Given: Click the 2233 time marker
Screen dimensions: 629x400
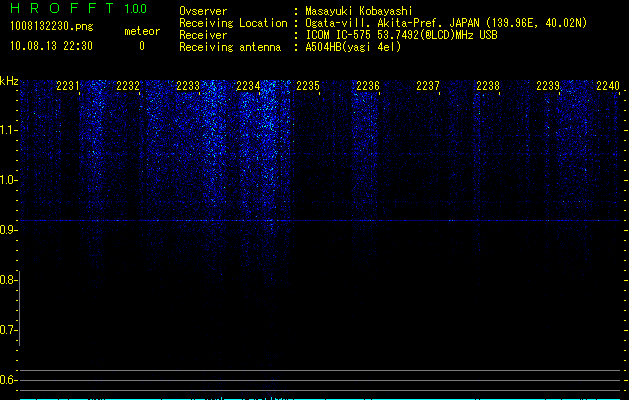Looking at the screenshot, I should (x=188, y=86).
